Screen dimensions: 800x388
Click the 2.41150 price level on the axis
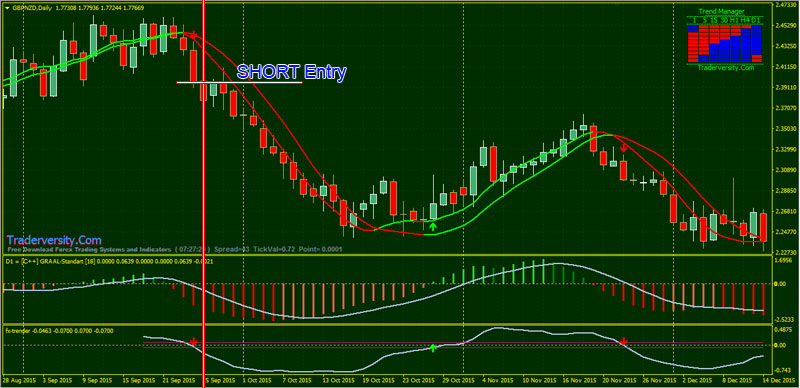click(x=786, y=66)
